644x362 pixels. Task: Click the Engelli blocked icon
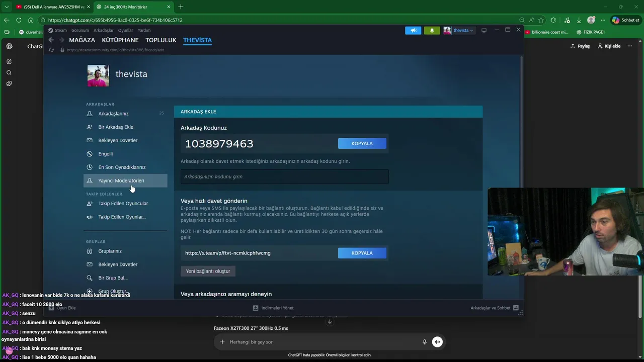click(x=90, y=154)
